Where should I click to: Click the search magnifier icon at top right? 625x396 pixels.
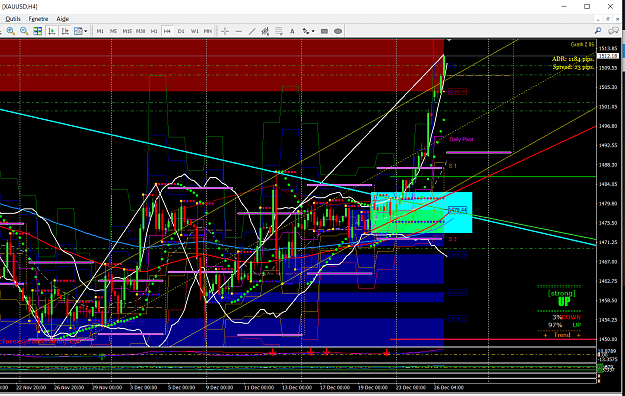point(598,31)
